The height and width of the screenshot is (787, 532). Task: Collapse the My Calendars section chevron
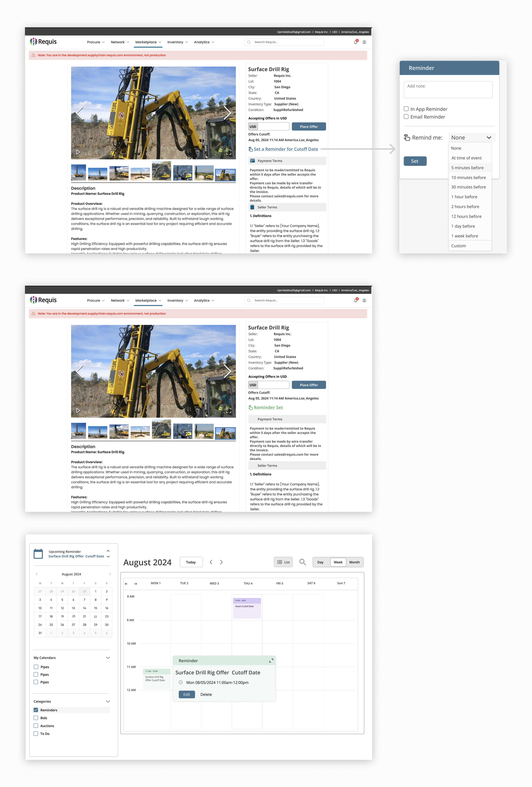click(108, 658)
